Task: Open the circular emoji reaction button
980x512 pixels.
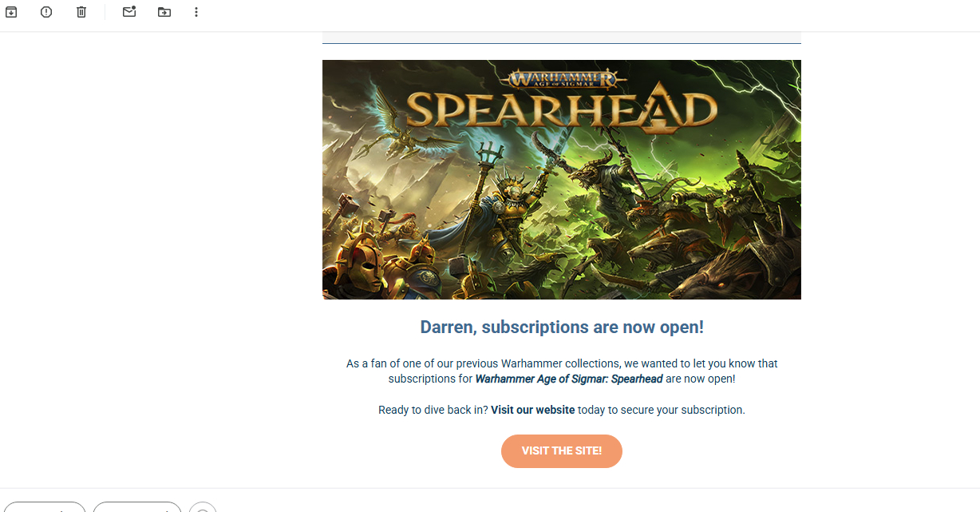Action: click(x=203, y=508)
